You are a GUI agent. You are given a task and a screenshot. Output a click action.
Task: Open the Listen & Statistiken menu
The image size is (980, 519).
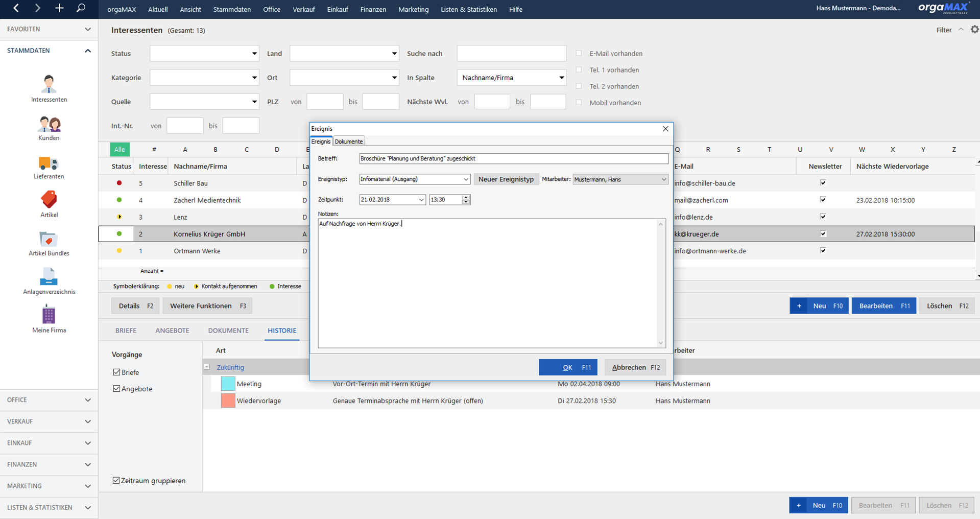[469, 9]
